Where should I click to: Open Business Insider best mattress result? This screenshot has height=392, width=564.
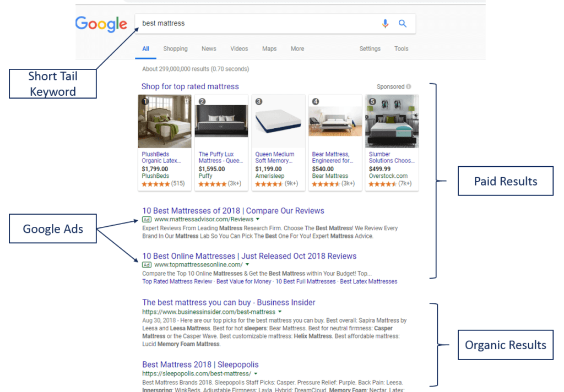[x=229, y=302]
